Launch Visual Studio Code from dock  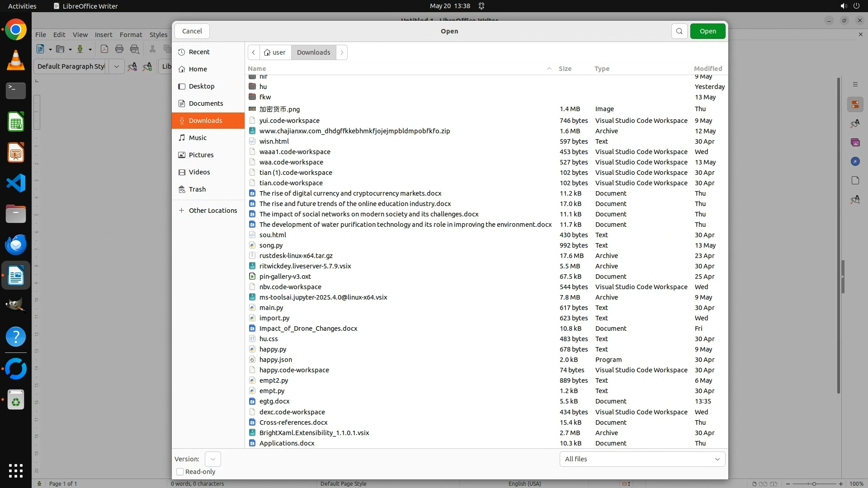(16, 183)
